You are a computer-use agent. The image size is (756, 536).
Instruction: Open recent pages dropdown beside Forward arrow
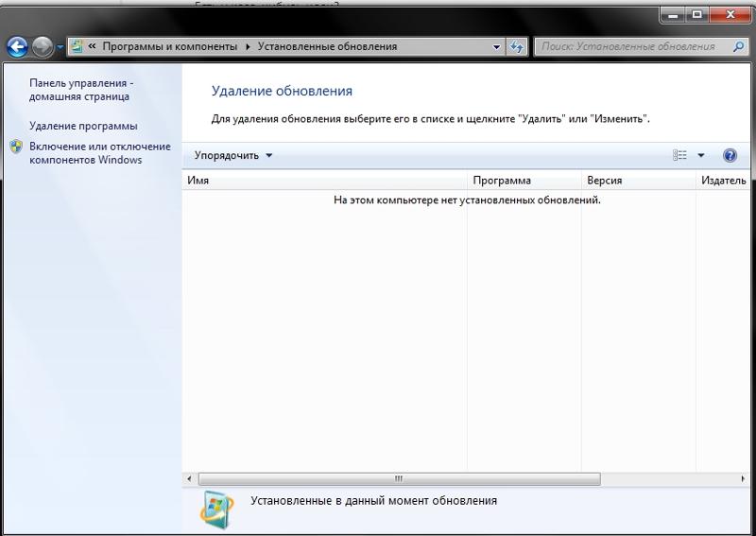(x=60, y=47)
